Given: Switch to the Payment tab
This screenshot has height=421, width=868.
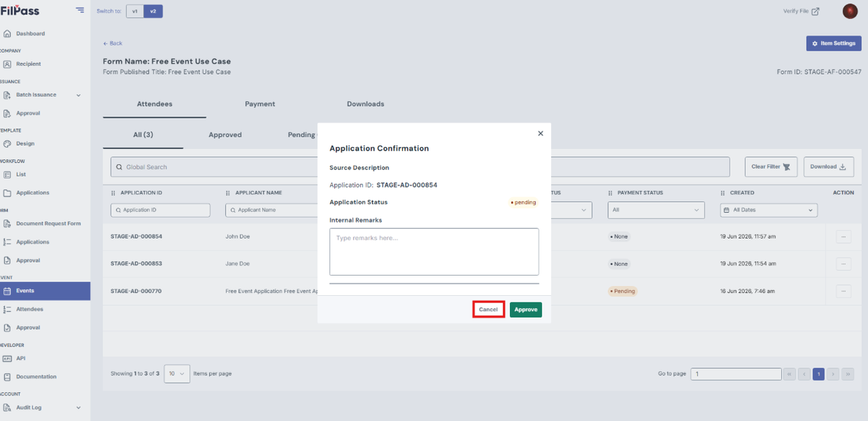Looking at the screenshot, I should click(260, 104).
